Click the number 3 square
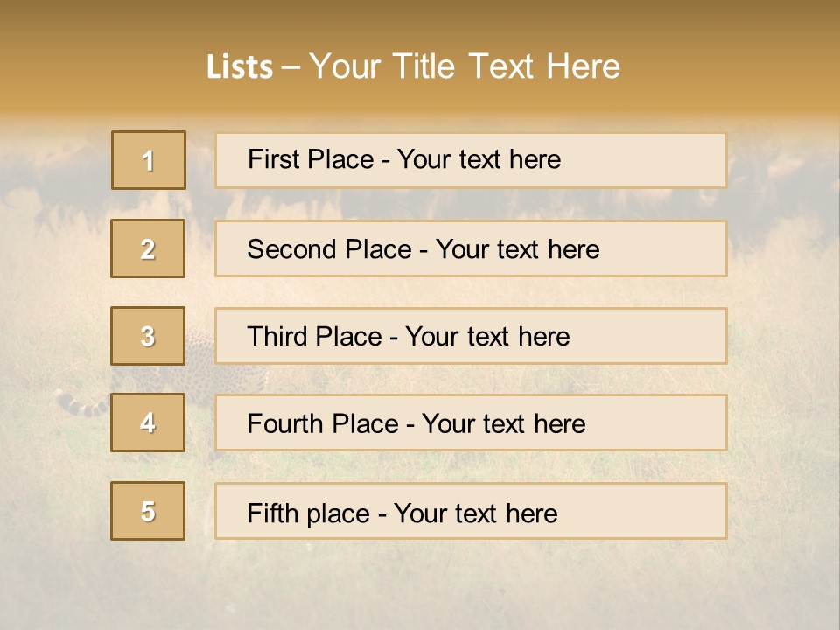 (148, 336)
